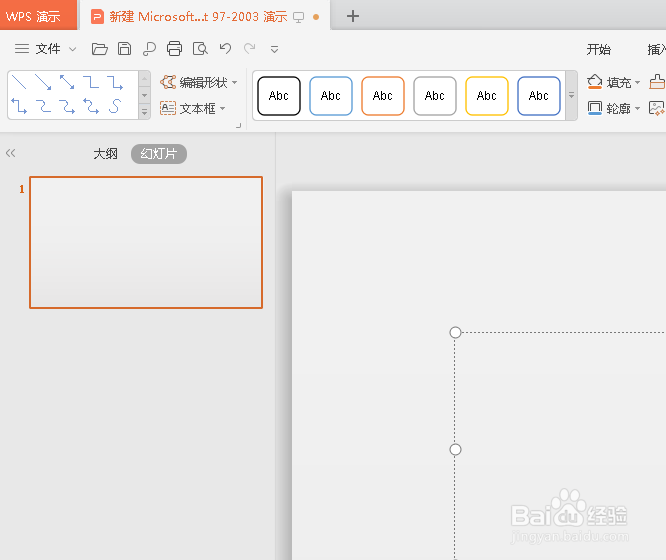Image resolution: width=666 pixels, height=560 pixels.
Task: Open the 编辑形状 dropdown
Action: pos(234,82)
